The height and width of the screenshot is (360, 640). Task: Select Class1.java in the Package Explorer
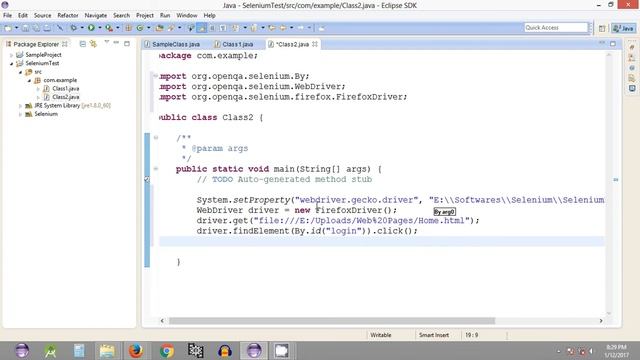pyautogui.click(x=66, y=89)
